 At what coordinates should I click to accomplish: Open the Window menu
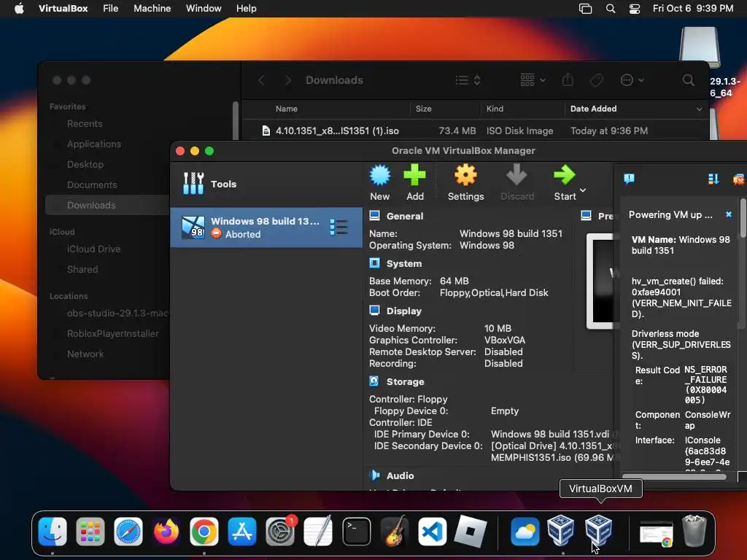pyautogui.click(x=204, y=8)
